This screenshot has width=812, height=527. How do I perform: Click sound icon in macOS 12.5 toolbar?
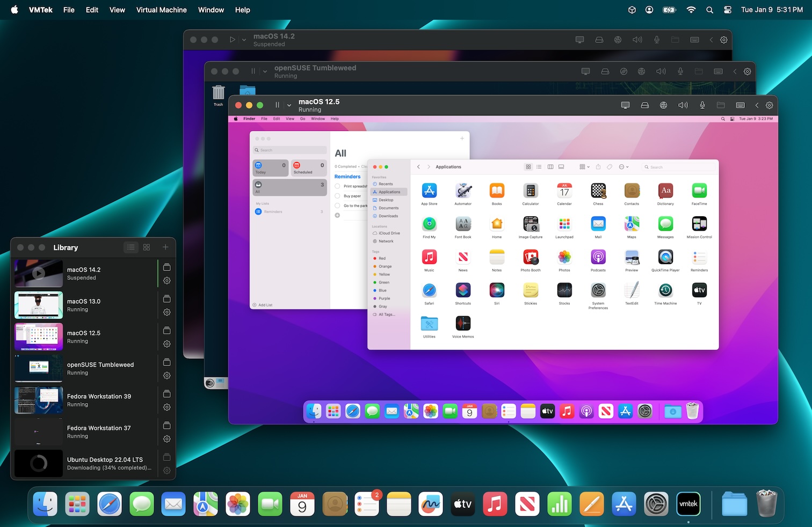coord(683,105)
